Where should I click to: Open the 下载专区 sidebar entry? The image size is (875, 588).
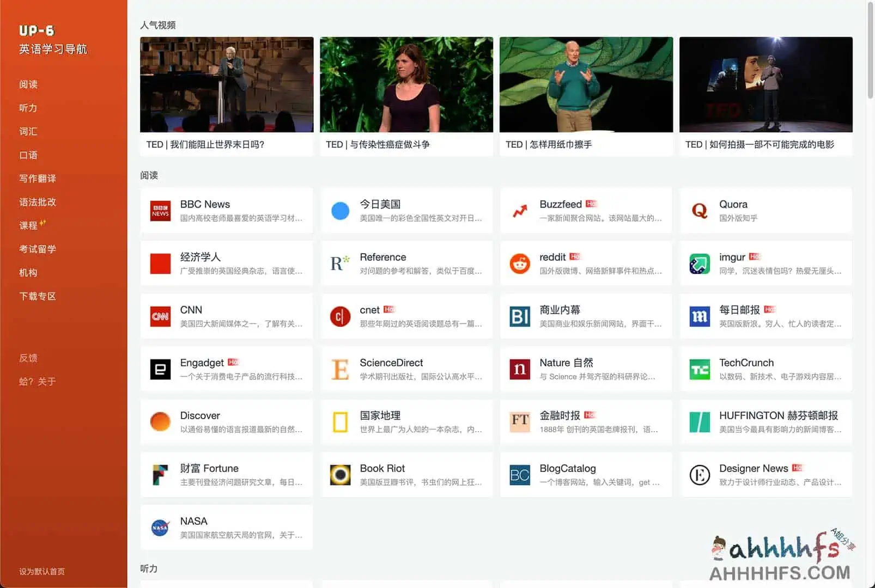coord(38,296)
